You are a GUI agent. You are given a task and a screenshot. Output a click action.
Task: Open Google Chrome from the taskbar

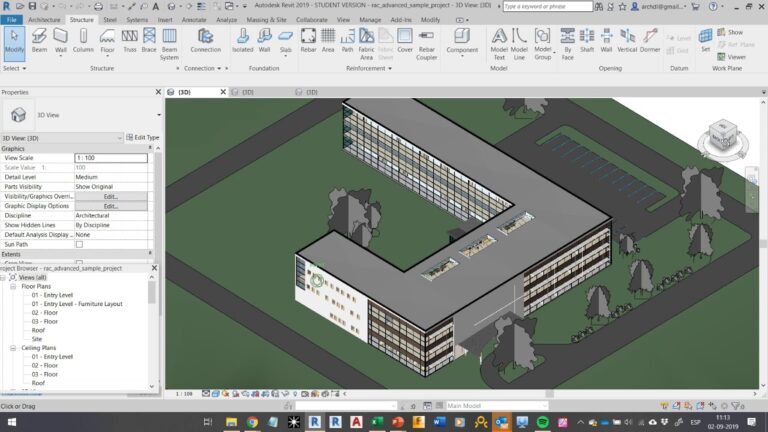(252, 422)
